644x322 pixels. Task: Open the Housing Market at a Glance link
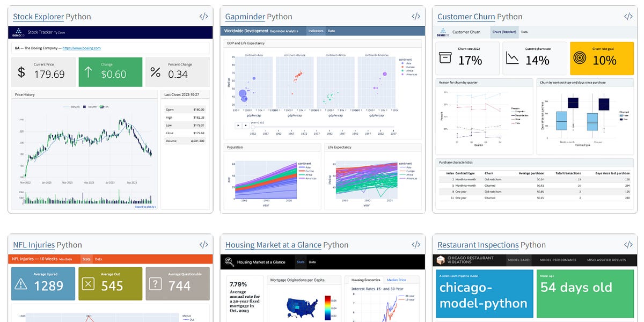[273, 245]
